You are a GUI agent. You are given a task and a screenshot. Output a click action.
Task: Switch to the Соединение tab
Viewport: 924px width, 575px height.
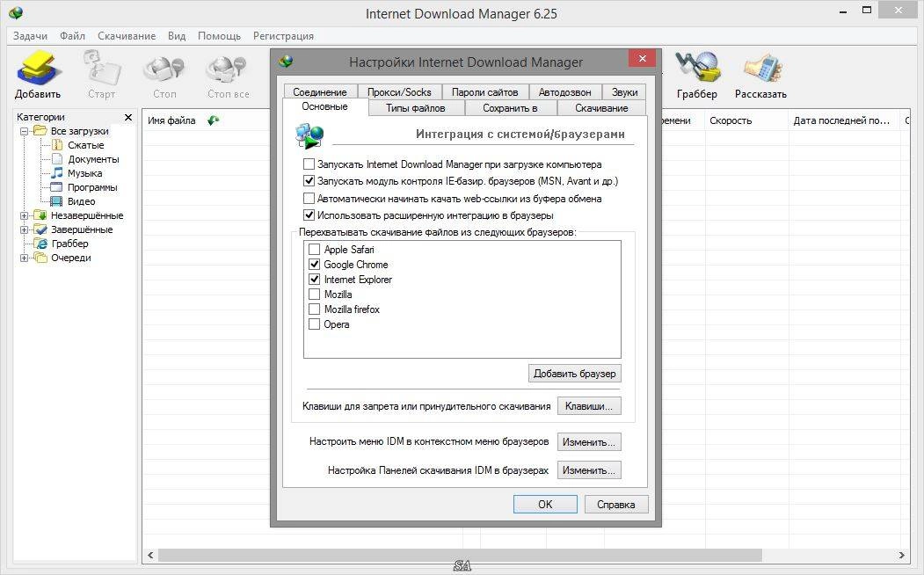coord(320,92)
